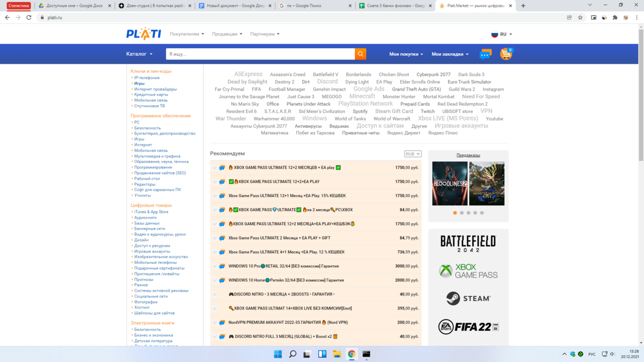The height and width of the screenshot is (362, 644).
Task: Click chat icon beside WINDOWS 10 Pro offer
Action: point(222,266)
